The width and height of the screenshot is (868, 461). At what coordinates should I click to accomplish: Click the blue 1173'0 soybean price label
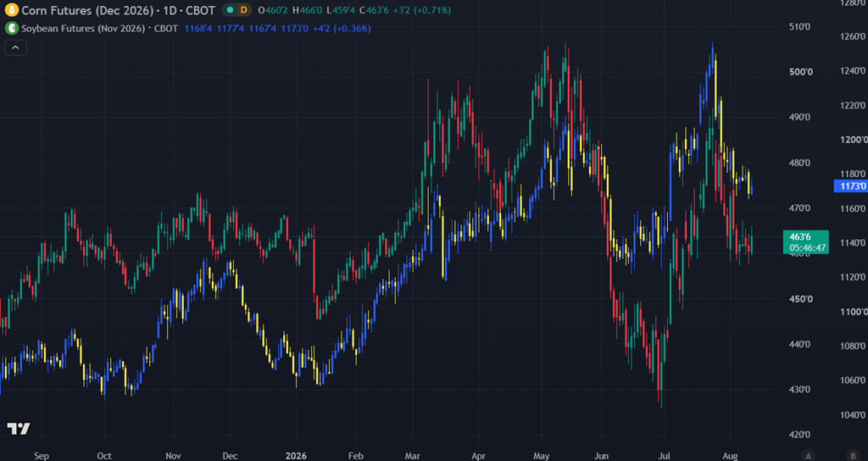pyautogui.click(x=851, y=186)
